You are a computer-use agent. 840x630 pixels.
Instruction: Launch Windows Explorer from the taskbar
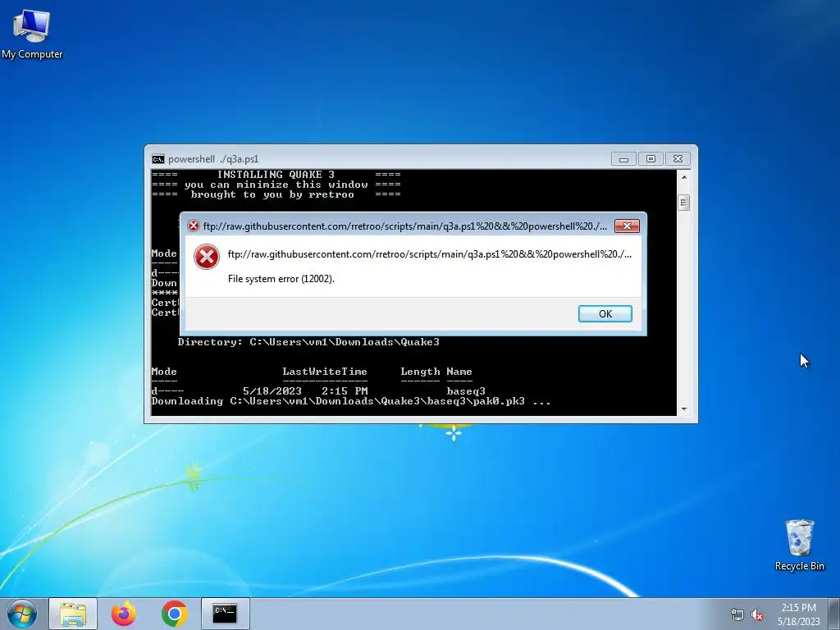73,614
